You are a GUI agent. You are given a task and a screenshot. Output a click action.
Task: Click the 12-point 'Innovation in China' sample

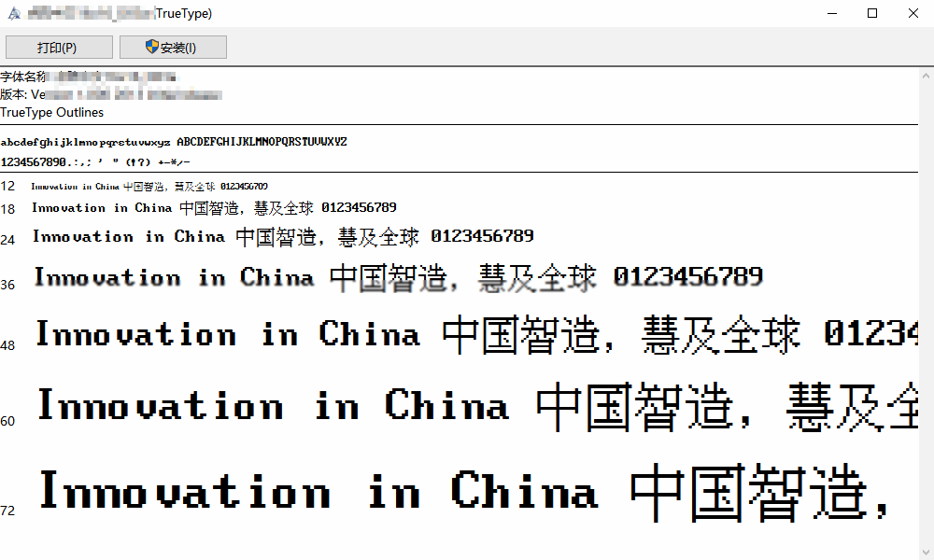click(75, 187)
